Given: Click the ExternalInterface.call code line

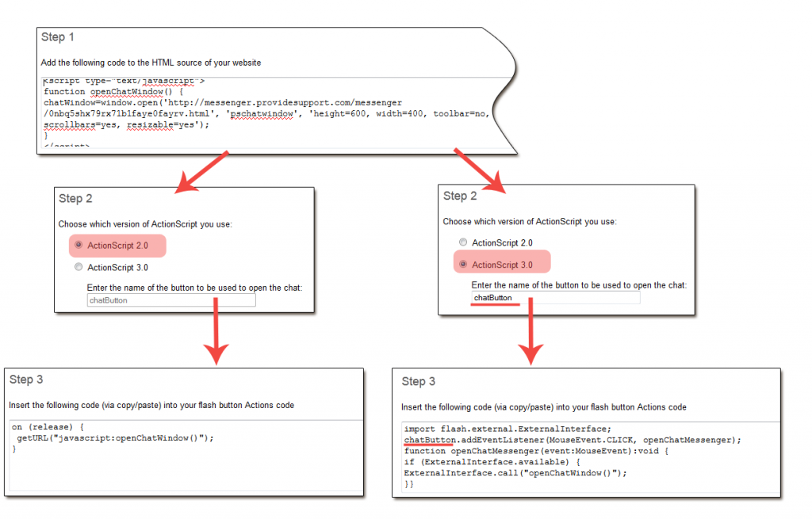Looking at the screenshot, I should pos(515,473).
